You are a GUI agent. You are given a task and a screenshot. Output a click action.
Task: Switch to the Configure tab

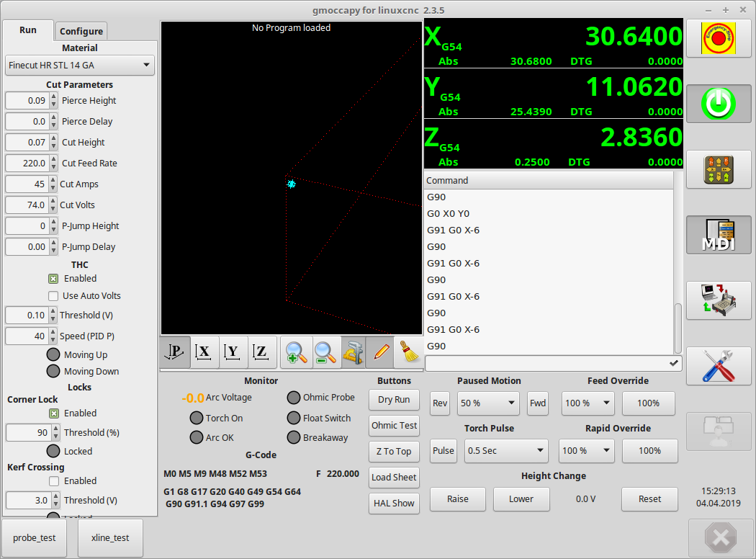81,32
